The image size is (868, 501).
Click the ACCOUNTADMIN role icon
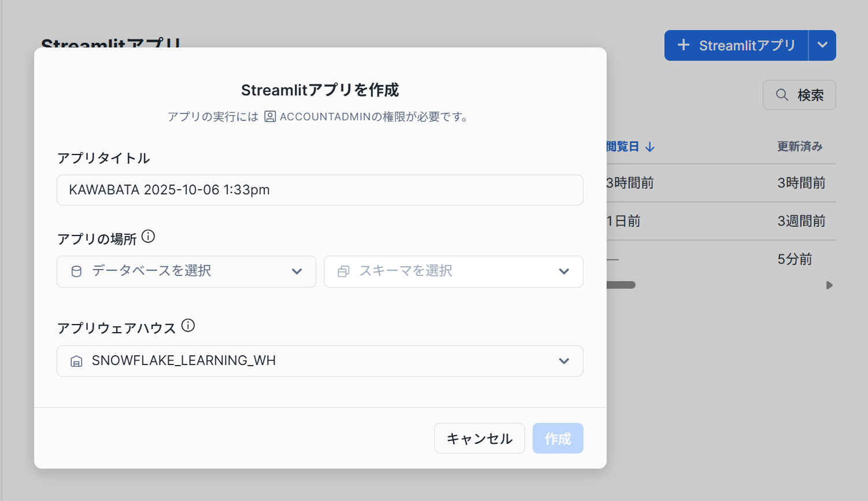coord(270,116)
